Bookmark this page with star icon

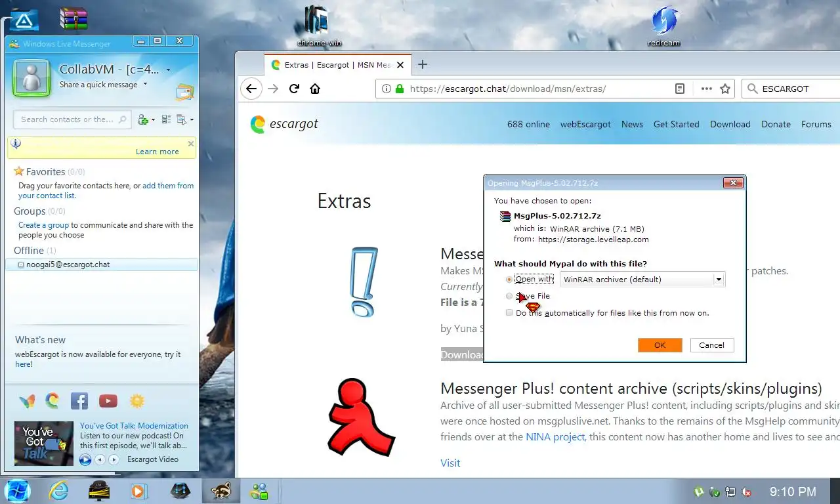pyautogui.click(x=725, y=89)
